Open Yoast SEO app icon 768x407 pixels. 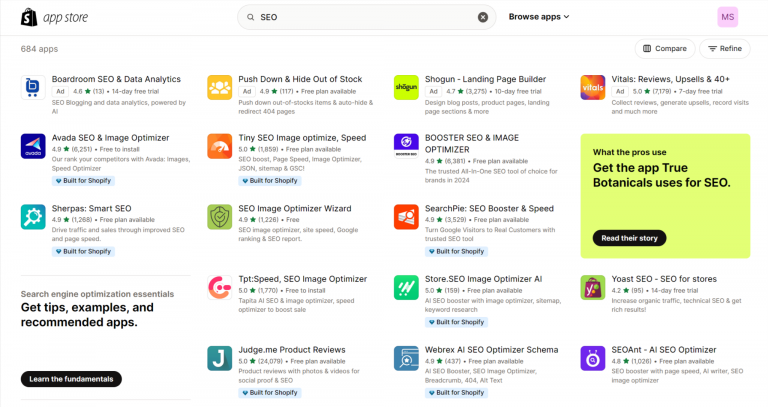click(593, 287)
